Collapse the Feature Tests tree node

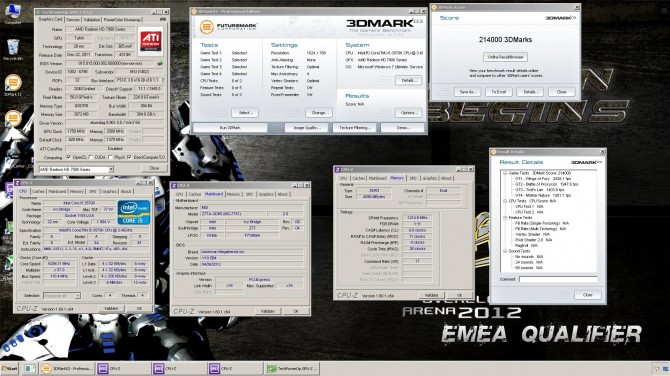pyautogui.click(x=505, y=217)
